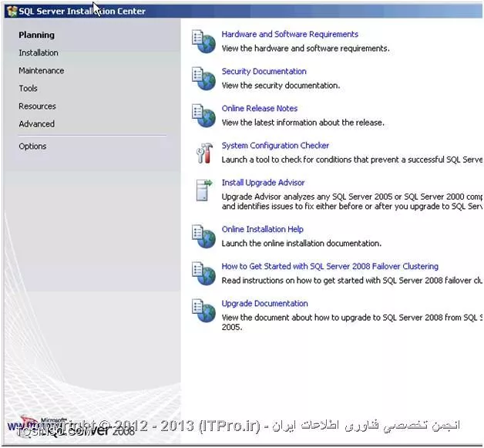Select the Planning category
Image resolution: width=484 pixels, height=448 pixels.
[36, 35]
